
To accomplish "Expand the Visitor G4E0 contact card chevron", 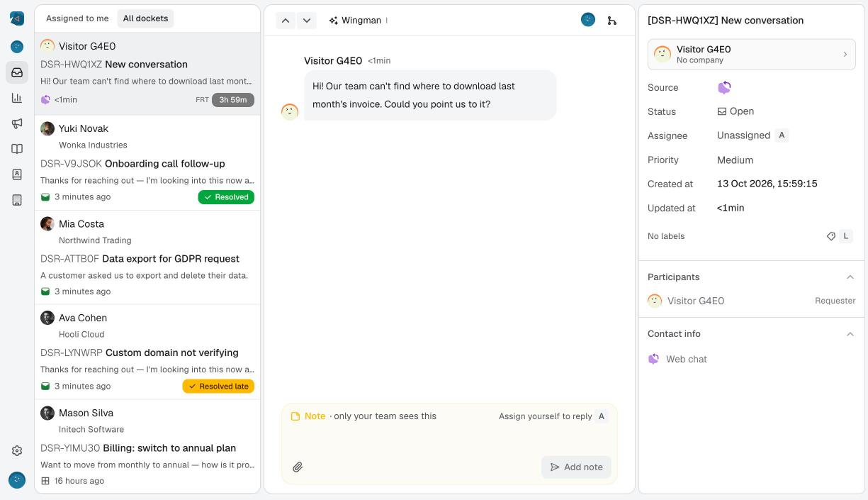I will click(845, 55).
